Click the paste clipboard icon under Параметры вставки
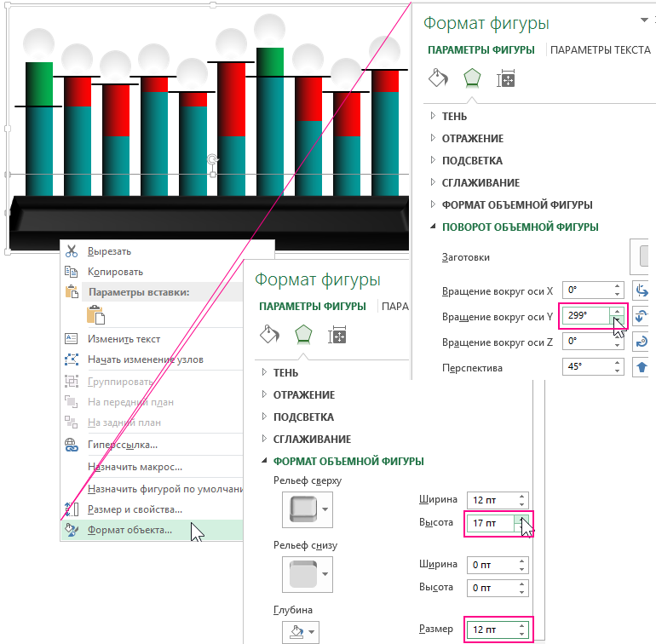Viewport: 656px width, 644px height. (96, 314)
